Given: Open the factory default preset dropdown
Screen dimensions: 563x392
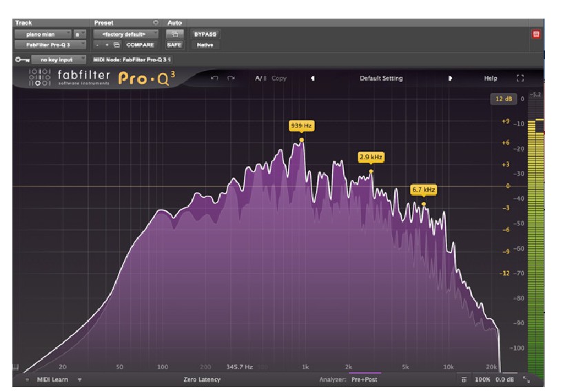Looking at the screenshot, I should [x=125, y=34].
